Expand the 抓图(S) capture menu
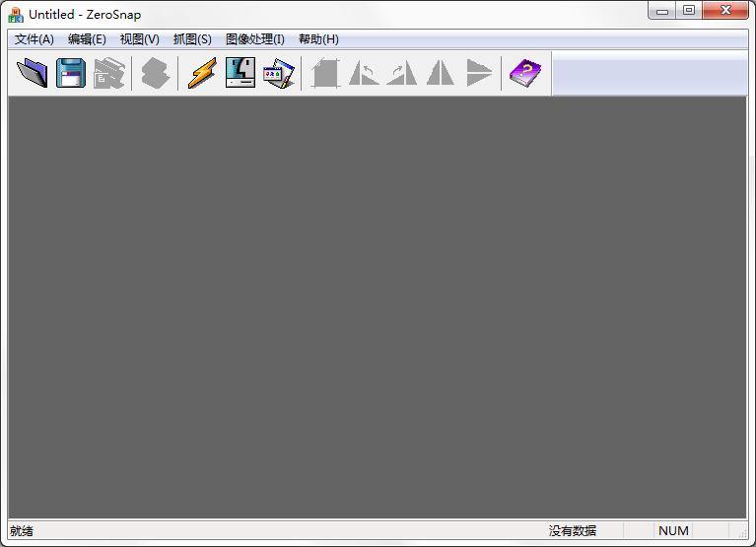The height and width of the screenshot is (547, 756). [192, 39]
